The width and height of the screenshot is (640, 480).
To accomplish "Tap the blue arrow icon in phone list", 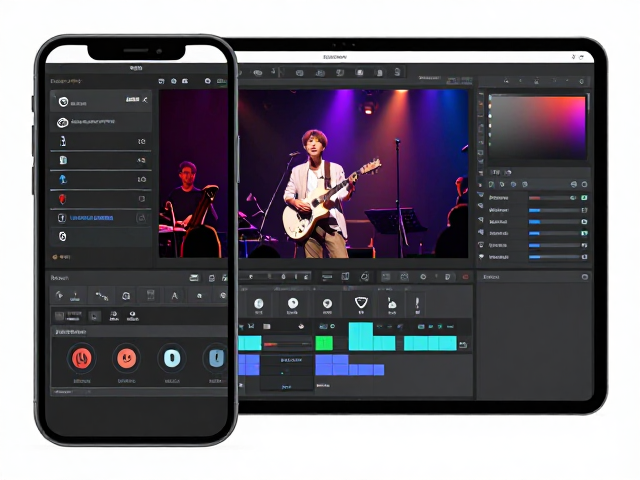I will pyautogui.click(x=62, y=179).
